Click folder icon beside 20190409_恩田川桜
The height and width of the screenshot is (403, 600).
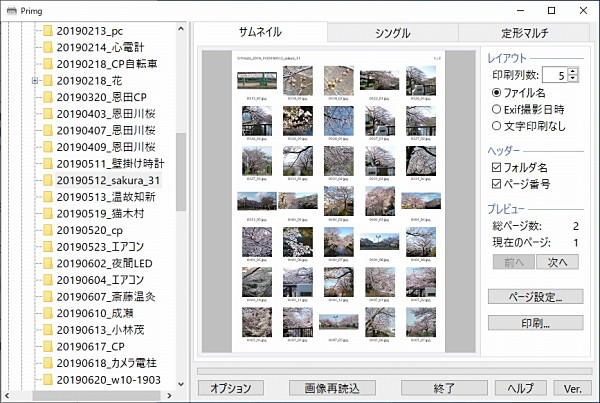point(48,147)
